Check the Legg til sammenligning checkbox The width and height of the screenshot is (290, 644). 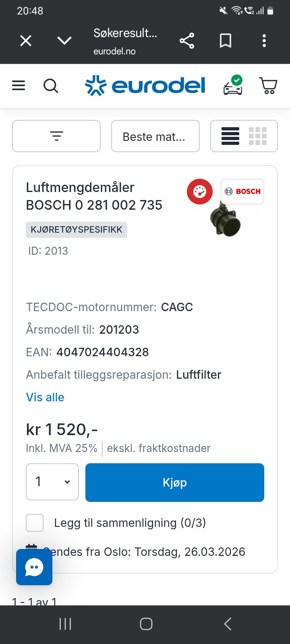coord(35,523)
